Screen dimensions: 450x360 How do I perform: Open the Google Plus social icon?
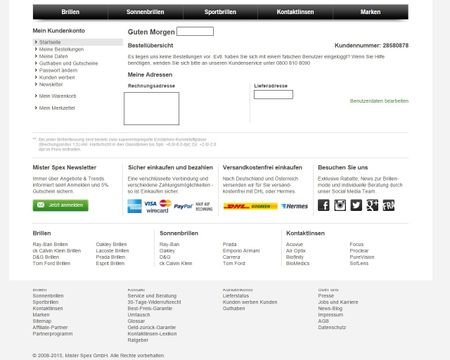tap(372, 205)
